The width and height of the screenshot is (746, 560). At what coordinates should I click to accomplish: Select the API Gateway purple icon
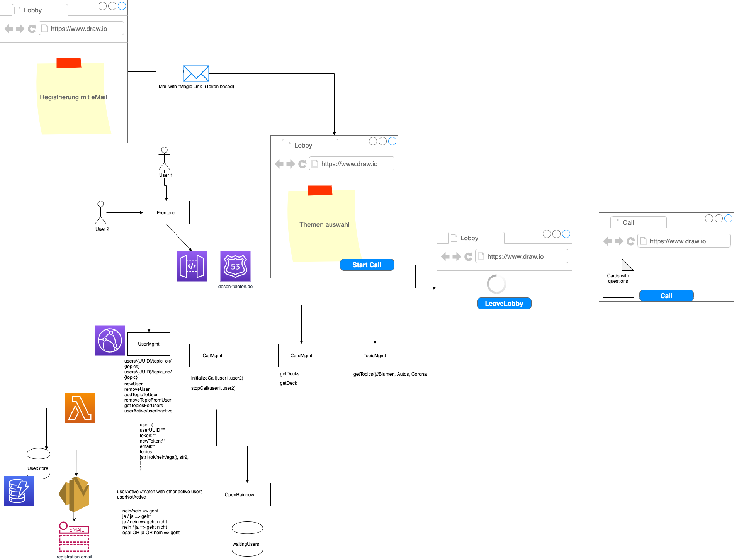(x=192, y=266)
